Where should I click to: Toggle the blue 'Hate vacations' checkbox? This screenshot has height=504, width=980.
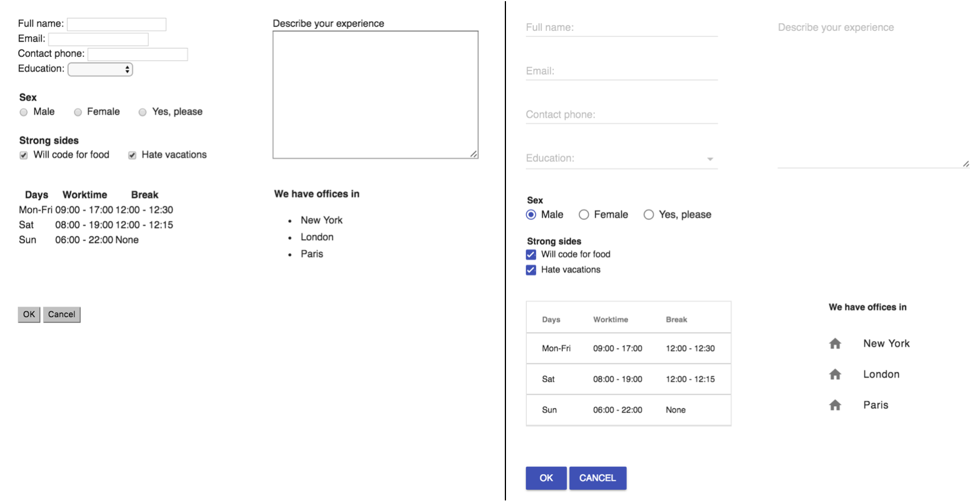click(531, 270)
